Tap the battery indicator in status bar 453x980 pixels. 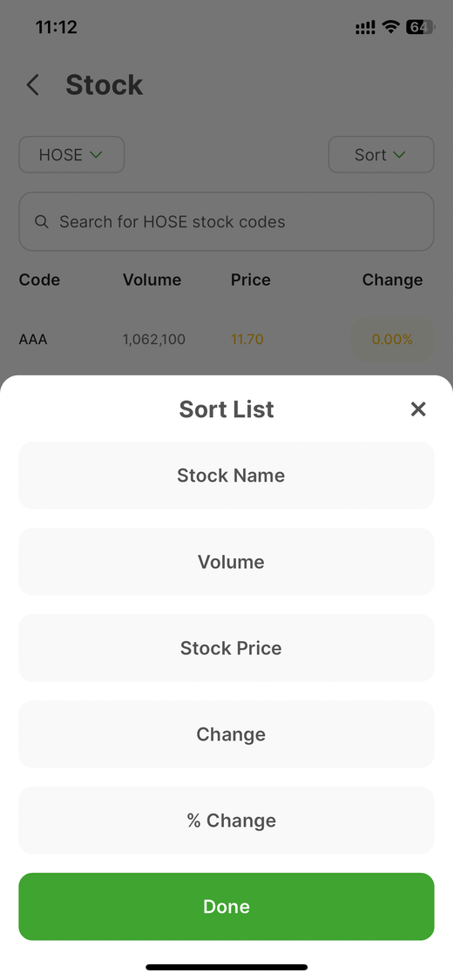[x=421, y=27]
